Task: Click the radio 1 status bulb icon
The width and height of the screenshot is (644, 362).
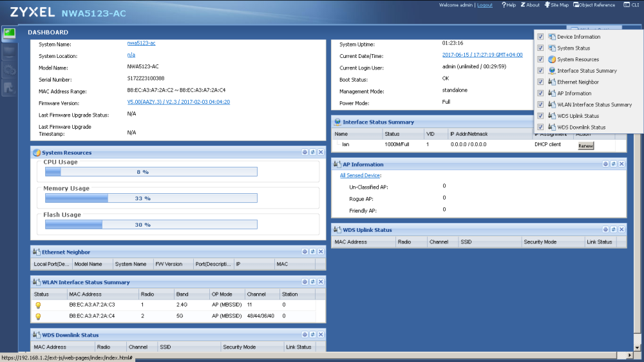Action: coord(38,305)
